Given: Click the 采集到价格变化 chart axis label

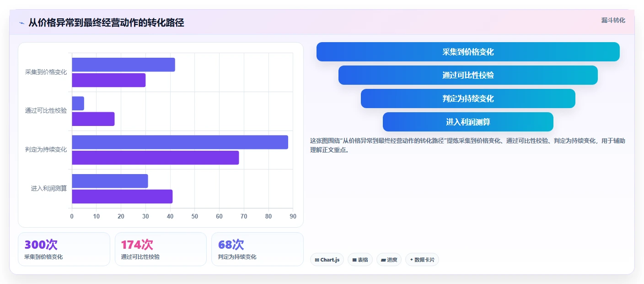Looking at the screenshot, I should click(x=46, y=72).
